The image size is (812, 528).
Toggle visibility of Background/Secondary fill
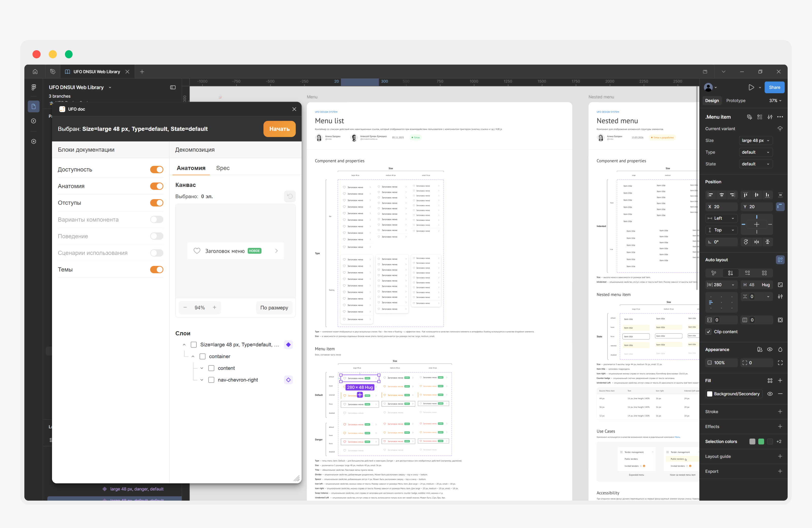770,394
